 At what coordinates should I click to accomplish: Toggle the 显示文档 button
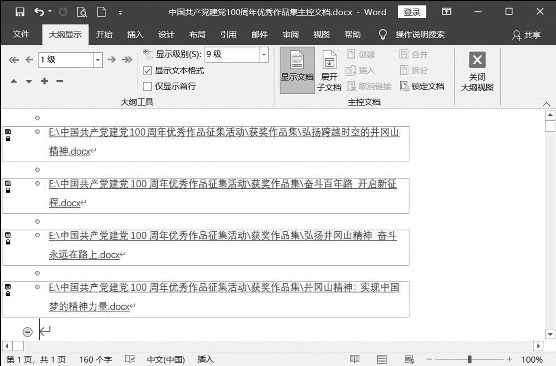click(297, 70)
